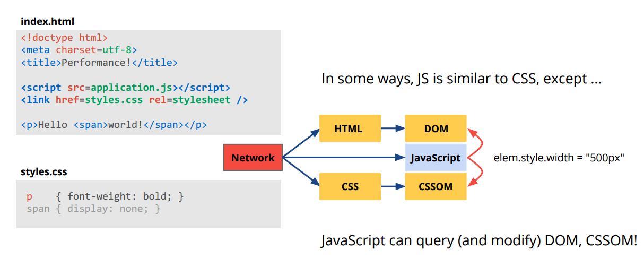Image resolution: width=644 pixels, height=275 pixels.
Task: Click the p font-weight bold rule
Action: pos(105,196)
